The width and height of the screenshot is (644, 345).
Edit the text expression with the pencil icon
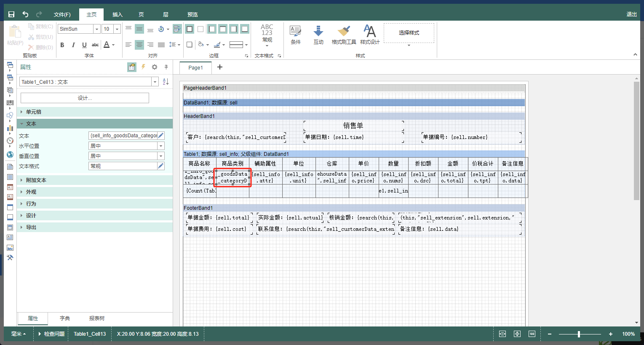coord(161,136)
